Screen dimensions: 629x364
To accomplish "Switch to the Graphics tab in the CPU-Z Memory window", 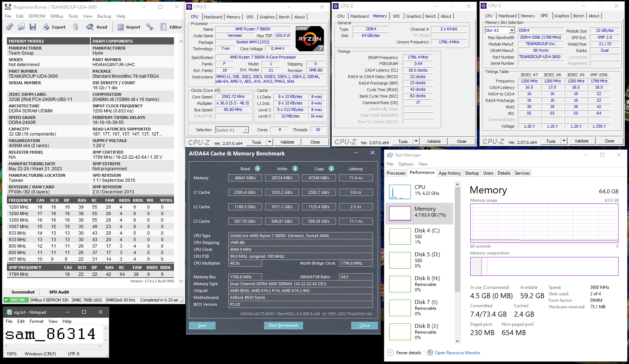I will tap(413, 16).
